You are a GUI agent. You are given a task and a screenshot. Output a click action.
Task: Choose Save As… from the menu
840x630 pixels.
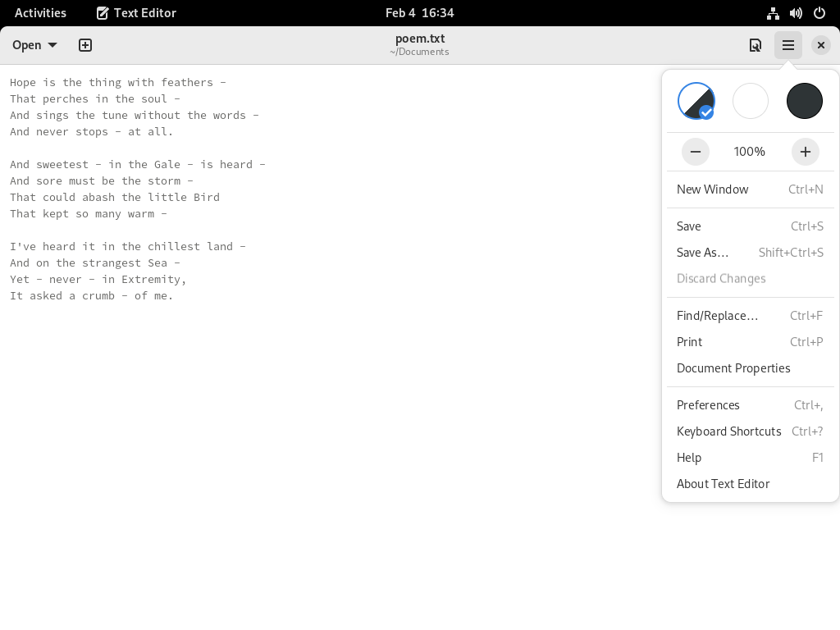pyautogui.click(x=750, y=253)
